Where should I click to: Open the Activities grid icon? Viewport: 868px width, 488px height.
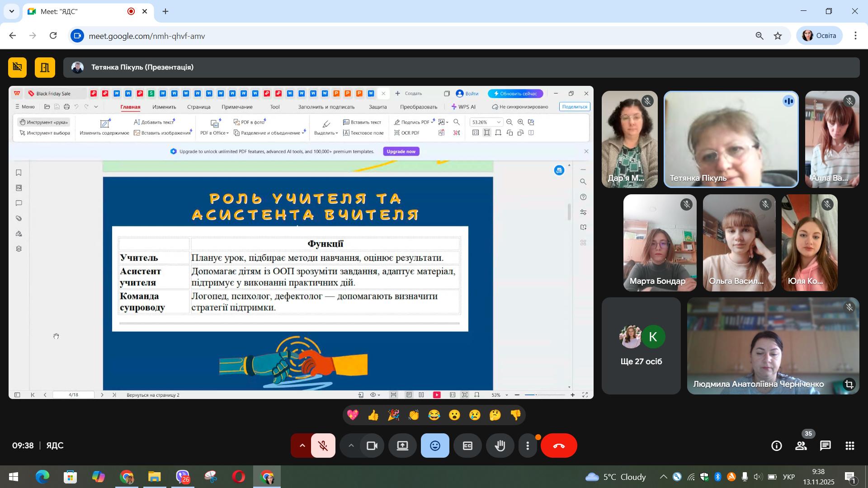[x=850, y=446]
